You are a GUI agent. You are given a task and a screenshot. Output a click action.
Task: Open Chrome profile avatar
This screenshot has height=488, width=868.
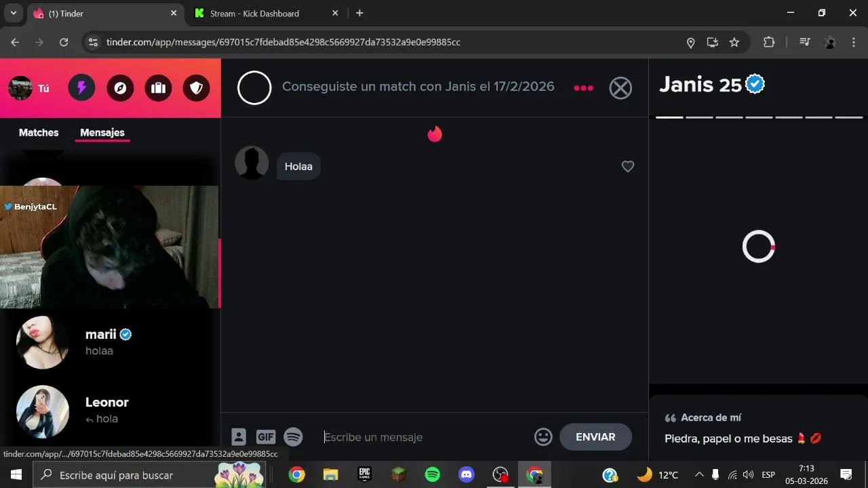[x=829, y=42]
